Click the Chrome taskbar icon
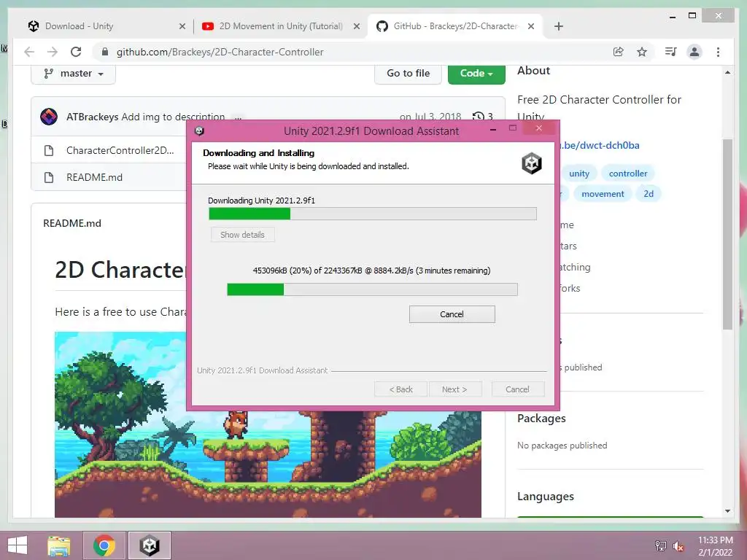Screen dimensions: 747x560 click(104, 545)
